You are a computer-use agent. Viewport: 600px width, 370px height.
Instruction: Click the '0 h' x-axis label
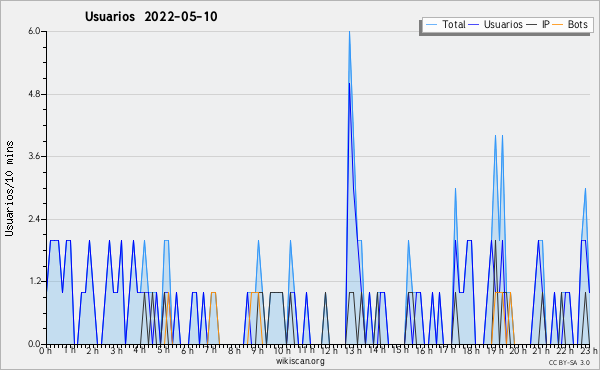point(46,351)
